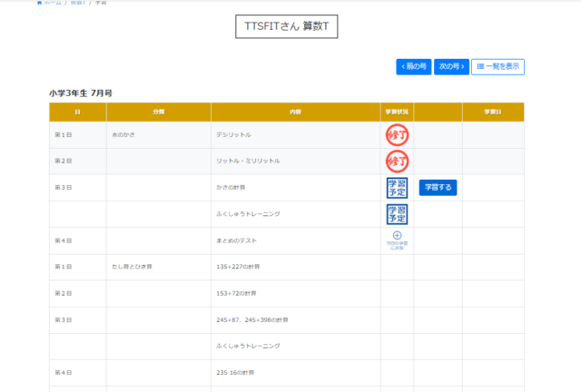Click the 分類 column header
581x392 pixels.
click(159, 112)
